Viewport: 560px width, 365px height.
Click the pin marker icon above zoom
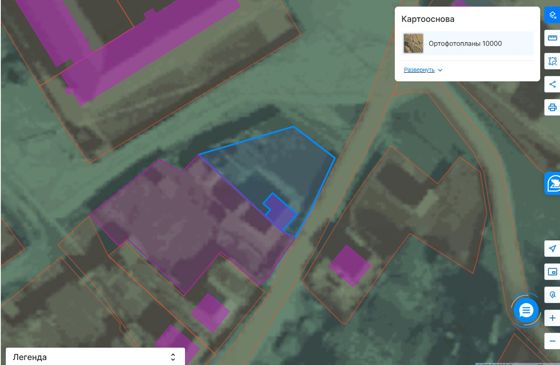(x=552, y=295)
